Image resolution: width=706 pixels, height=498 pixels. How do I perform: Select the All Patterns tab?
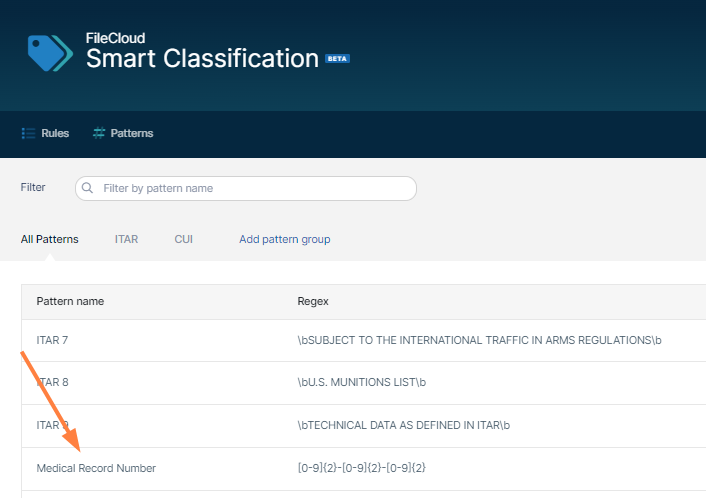pos(50,239)
